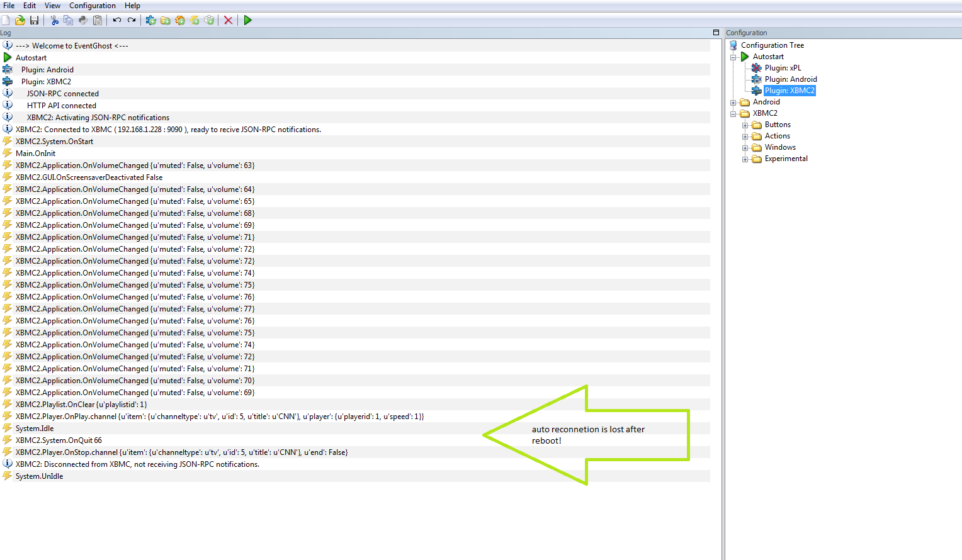The image size is (962, 560).
Task: Collapse the Autostart tree node
Action: coord(733,57)
